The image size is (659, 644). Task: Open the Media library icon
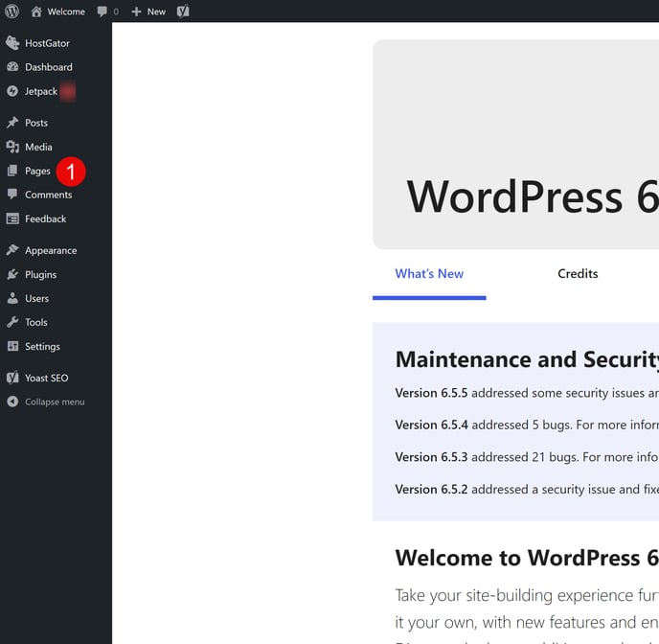pyautogui.click(x=12, y=147)
